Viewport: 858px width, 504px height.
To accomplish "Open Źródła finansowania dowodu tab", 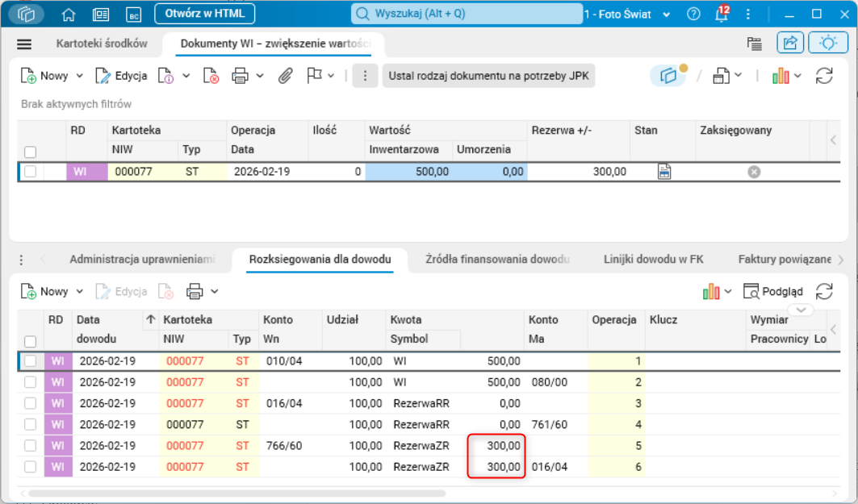I will coord(497,260).
